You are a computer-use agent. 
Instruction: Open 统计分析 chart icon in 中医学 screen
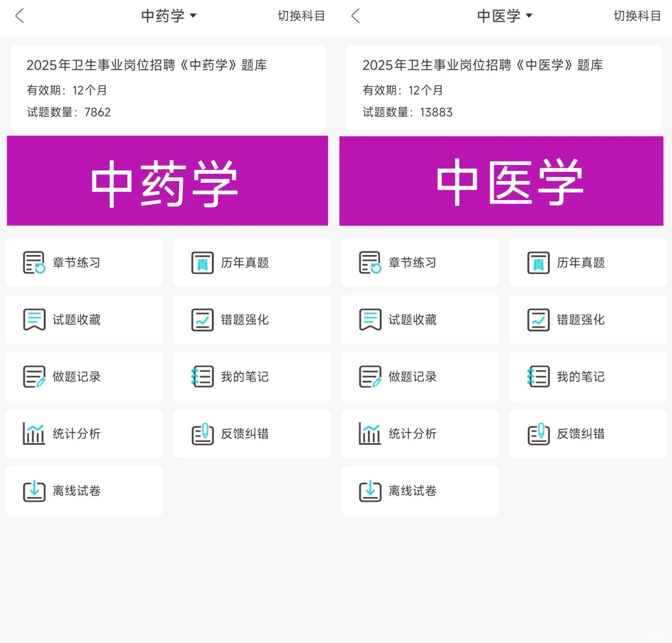pos(370,434)
